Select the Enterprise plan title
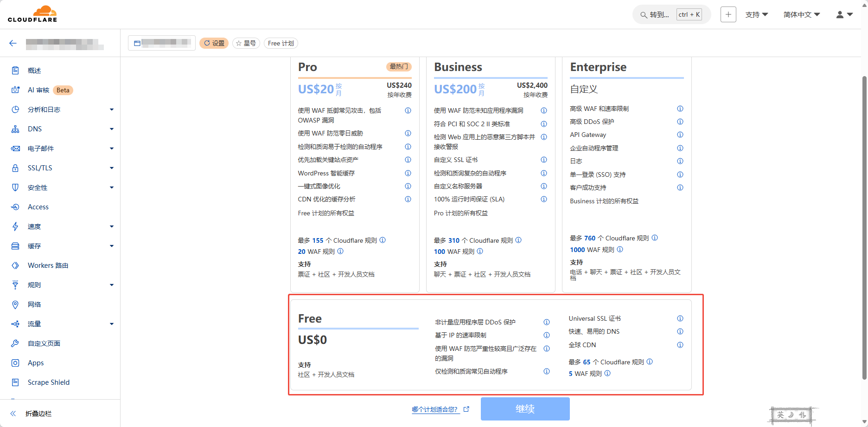 (598, 67)
